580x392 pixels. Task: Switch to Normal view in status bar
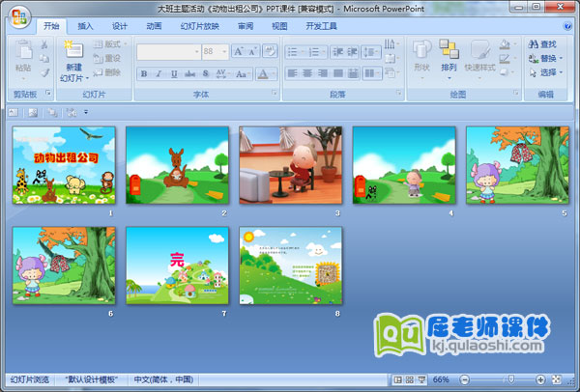point(397,380)
